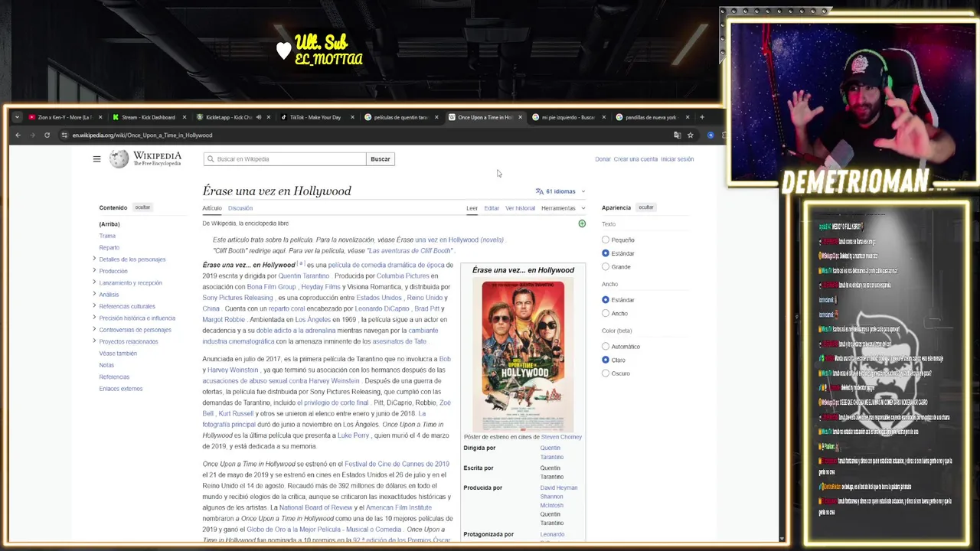Select Estándar width option under Ancho
The height and width of the screenshot is (551, 980).
point(606,300)
